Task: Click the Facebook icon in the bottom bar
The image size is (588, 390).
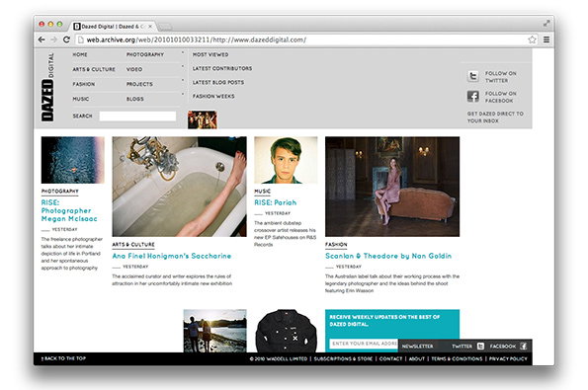Action: click(x=523, y=347)
